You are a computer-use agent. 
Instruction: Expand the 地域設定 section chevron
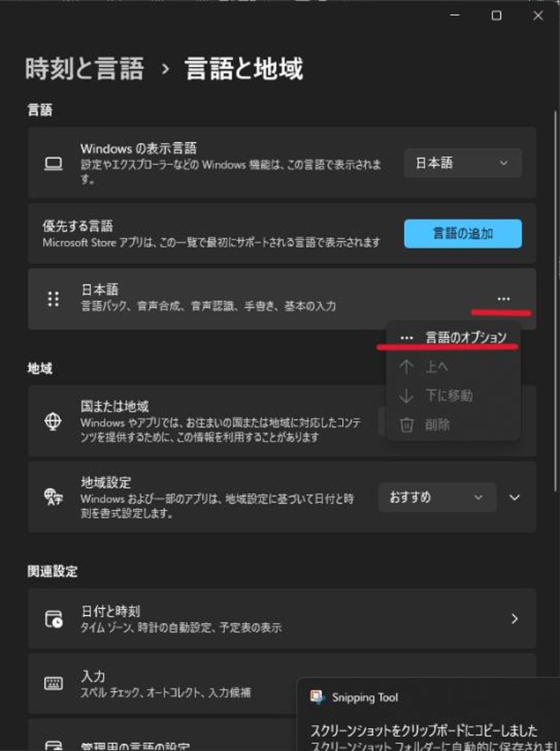(x=515, y=497)
